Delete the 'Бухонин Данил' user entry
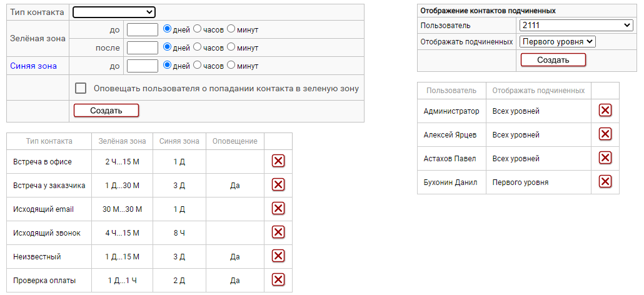 point(605,182)
